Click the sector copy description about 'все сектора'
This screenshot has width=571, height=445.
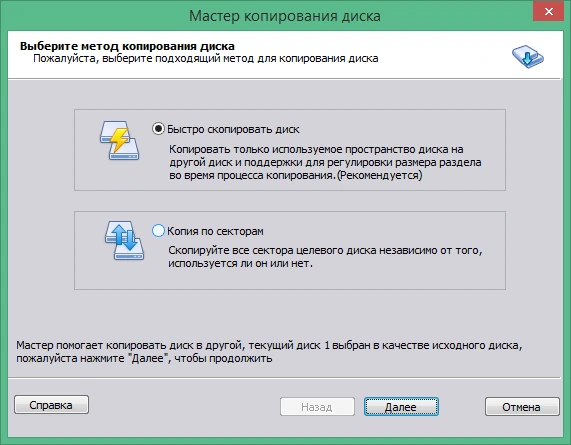(x=325, y=257)
